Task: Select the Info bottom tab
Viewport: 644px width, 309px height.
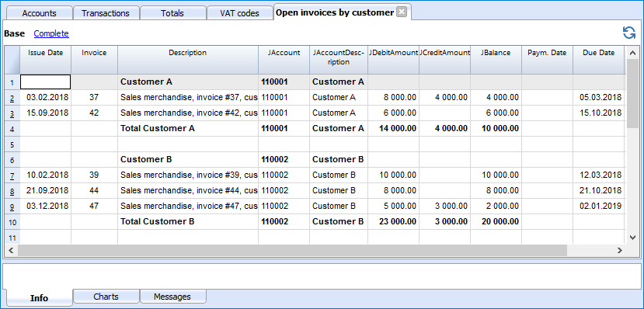Action: 39,298
